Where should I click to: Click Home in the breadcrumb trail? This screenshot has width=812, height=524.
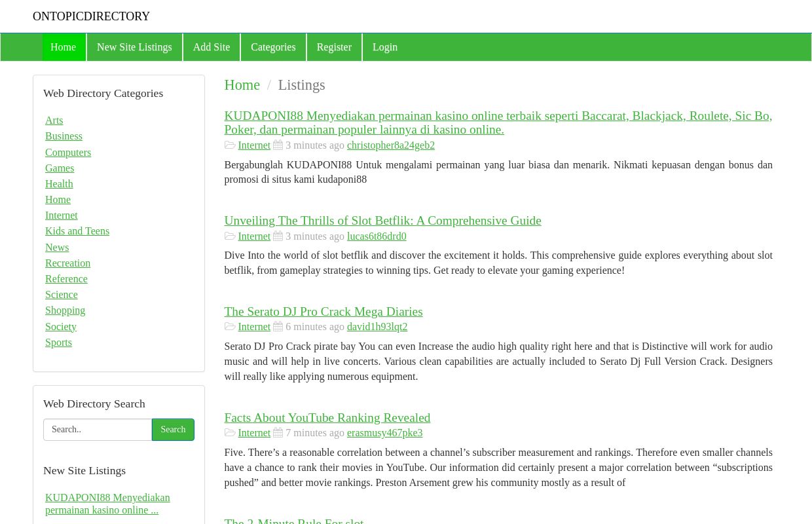tap(242, 84)
